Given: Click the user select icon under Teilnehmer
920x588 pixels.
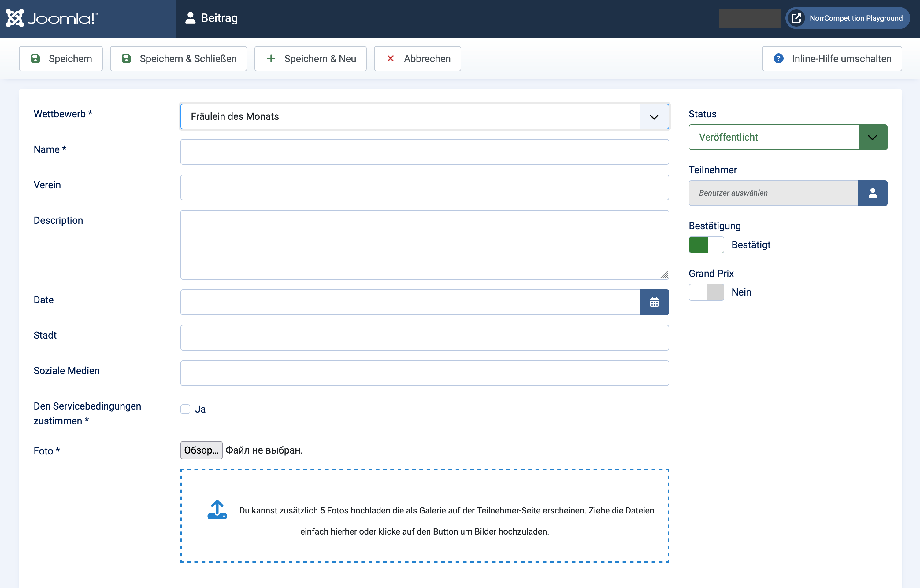Looking at the screenshot, I should coord(872,193).
